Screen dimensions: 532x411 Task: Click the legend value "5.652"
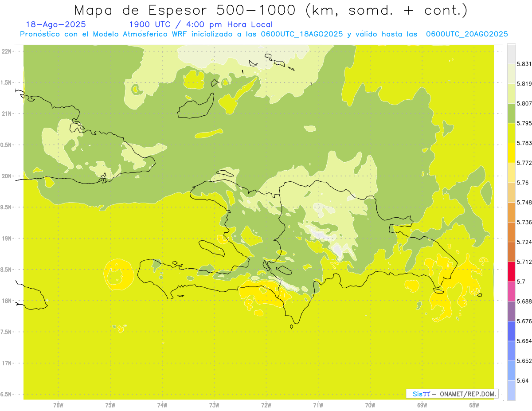[x=524, y=361]
